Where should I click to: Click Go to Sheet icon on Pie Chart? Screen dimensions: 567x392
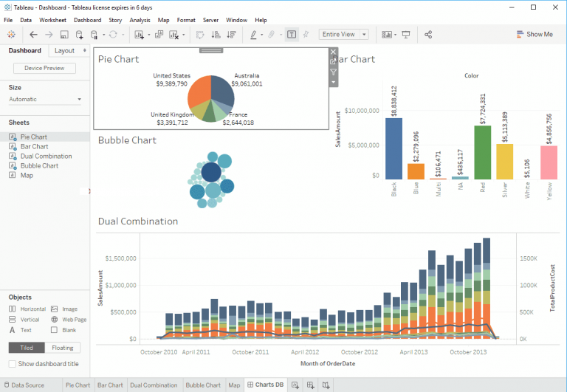pyautogui.click(x=334, y=62)
